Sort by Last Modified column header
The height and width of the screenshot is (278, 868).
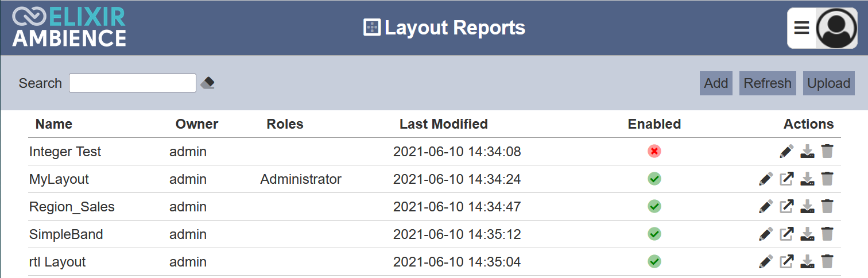click(444, 124)
